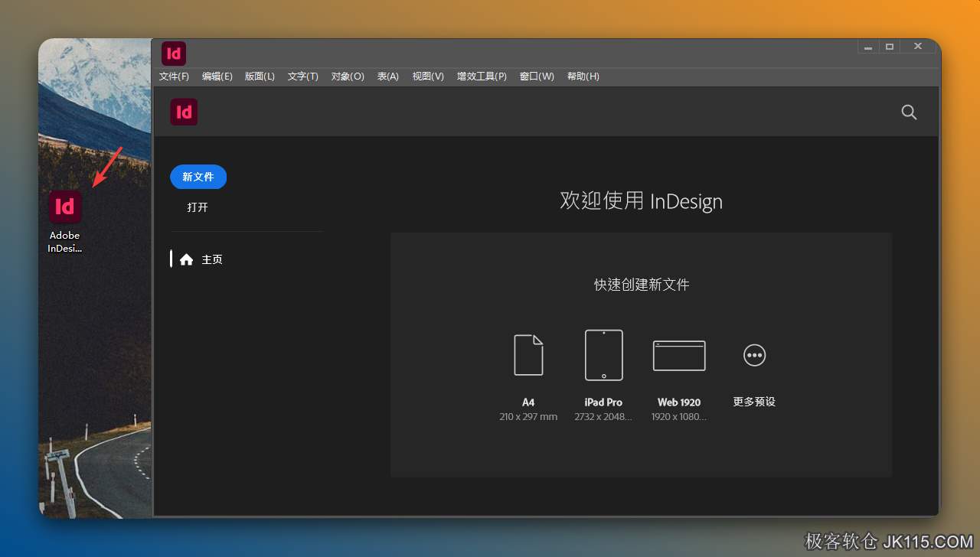
Task: Open the 帮助(H) menu
Action: (x=583, y=77)
